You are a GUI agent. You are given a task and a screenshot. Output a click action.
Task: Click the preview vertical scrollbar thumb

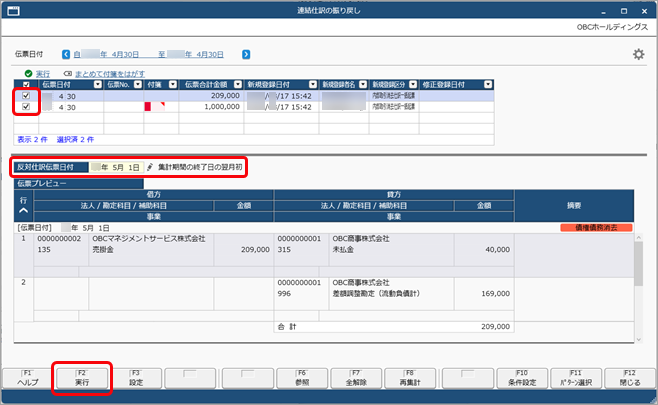tap(638, 263)
